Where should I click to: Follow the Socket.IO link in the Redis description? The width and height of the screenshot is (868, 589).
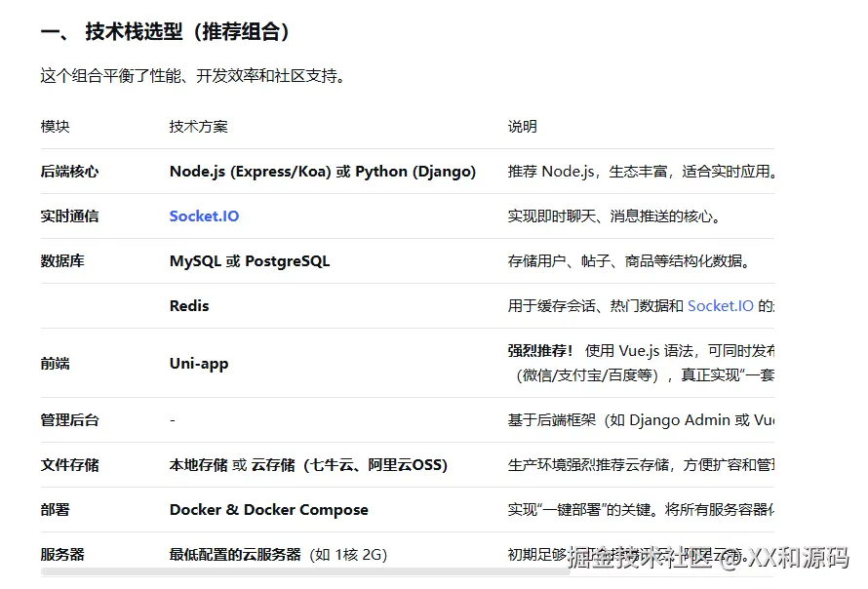720,305
